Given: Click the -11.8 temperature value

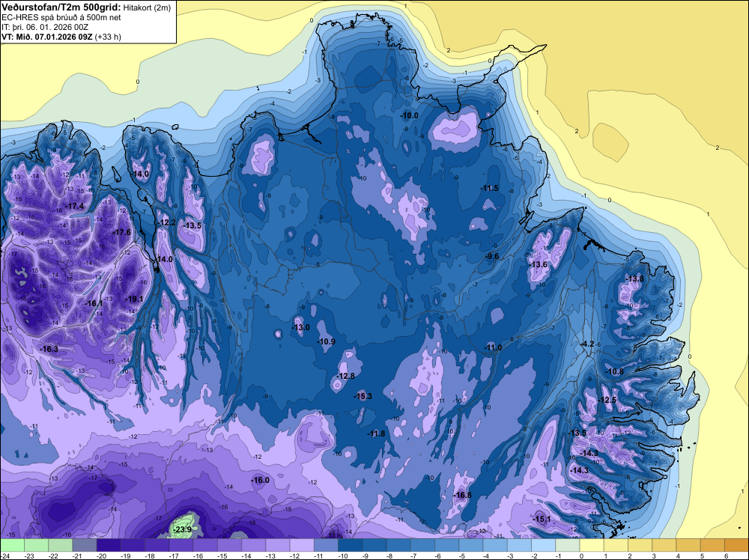Looking at the screenshot, I should (x=377, y=433).
